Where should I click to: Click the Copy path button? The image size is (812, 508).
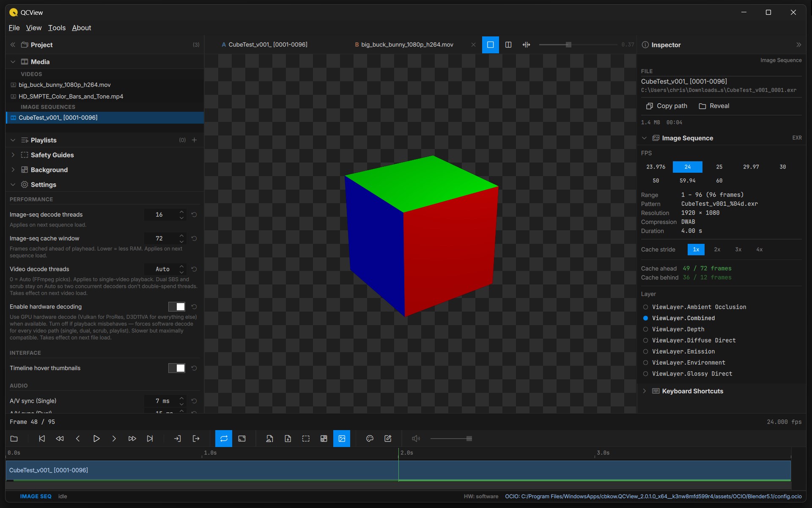[667, 106]
